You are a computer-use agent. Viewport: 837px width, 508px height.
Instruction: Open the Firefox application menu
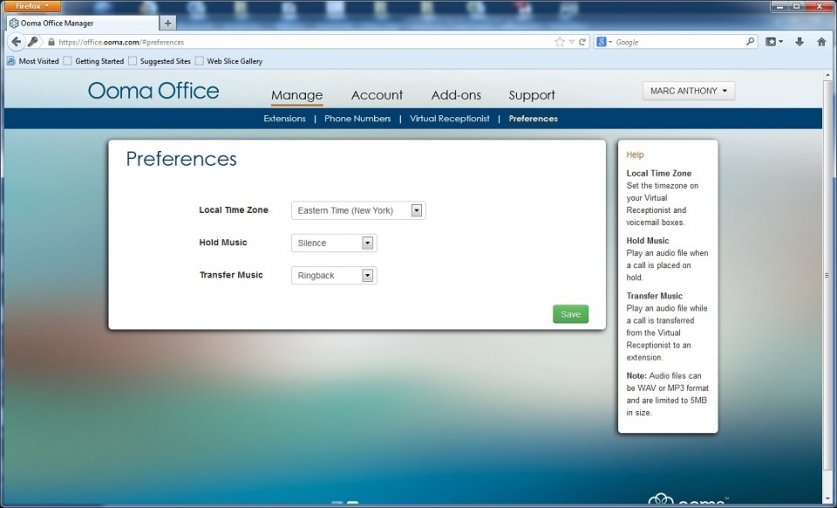[32, 6]
